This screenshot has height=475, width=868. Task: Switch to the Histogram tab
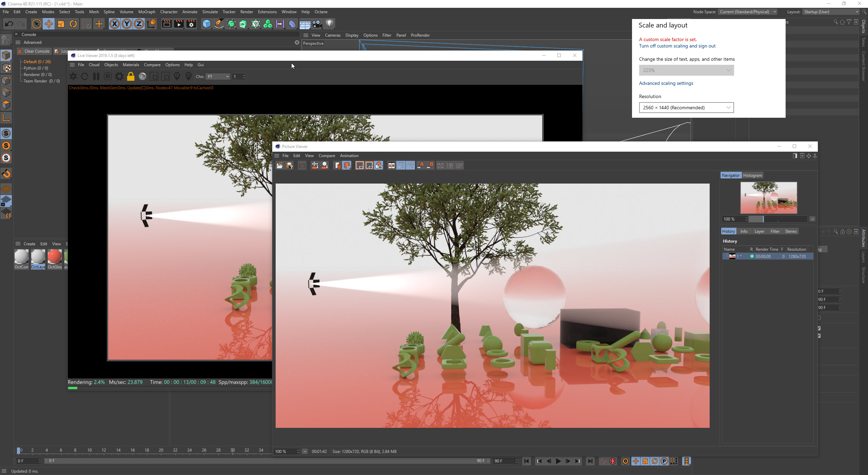click(x=752, y=175)
